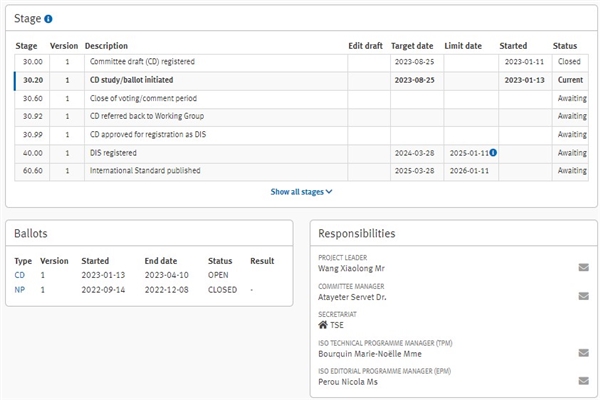Screen dimensions: 600x400
Task: Click envelope icon for Perou Nicola Ms
Action: [x=583, y=381]
